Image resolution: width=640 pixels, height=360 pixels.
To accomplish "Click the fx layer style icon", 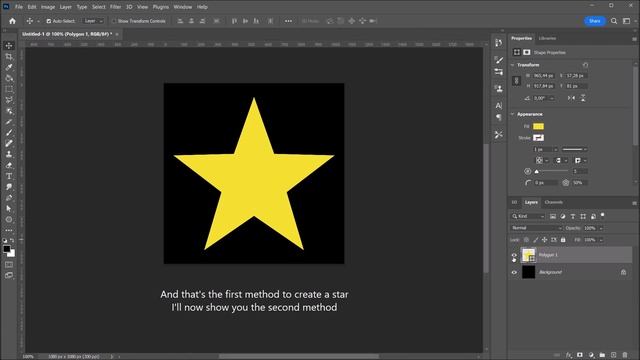I will click(x=569, y=355).
